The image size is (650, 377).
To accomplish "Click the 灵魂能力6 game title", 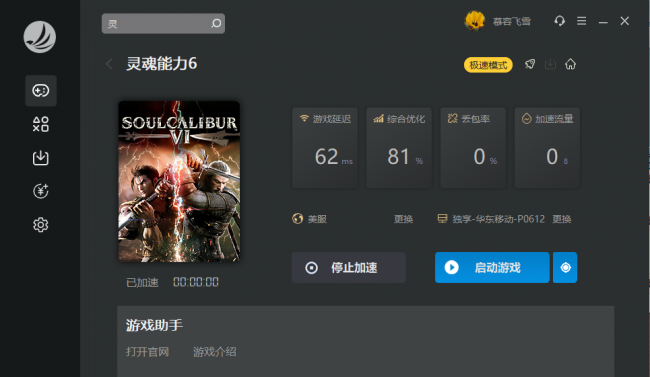I will [x=162, y=64].
